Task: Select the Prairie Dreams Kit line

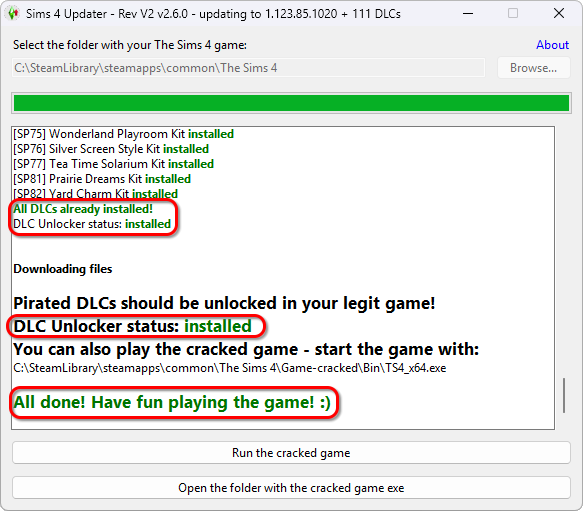Action: tap(102, 179)
